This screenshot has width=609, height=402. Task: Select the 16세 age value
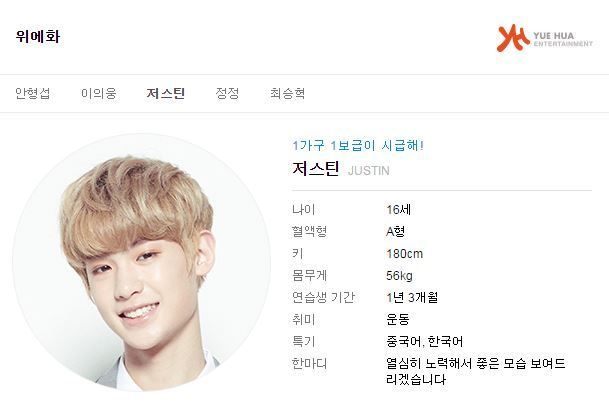click(398, 210)
